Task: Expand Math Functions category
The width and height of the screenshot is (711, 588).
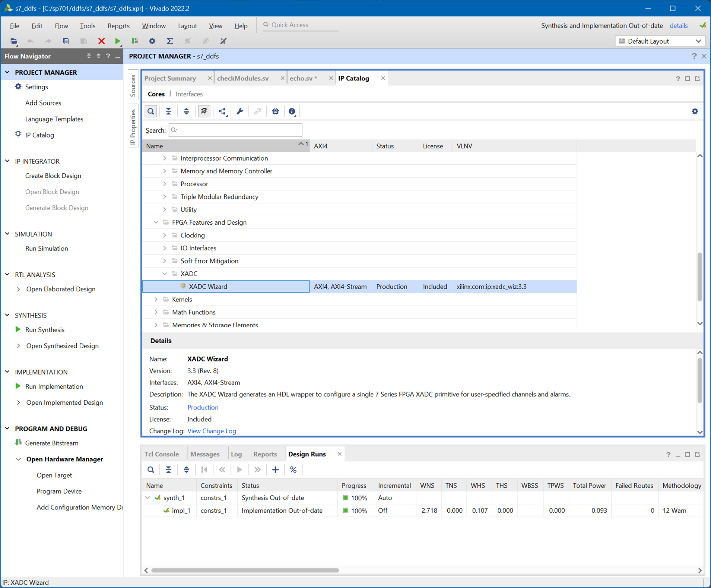Action: point(156,312)
